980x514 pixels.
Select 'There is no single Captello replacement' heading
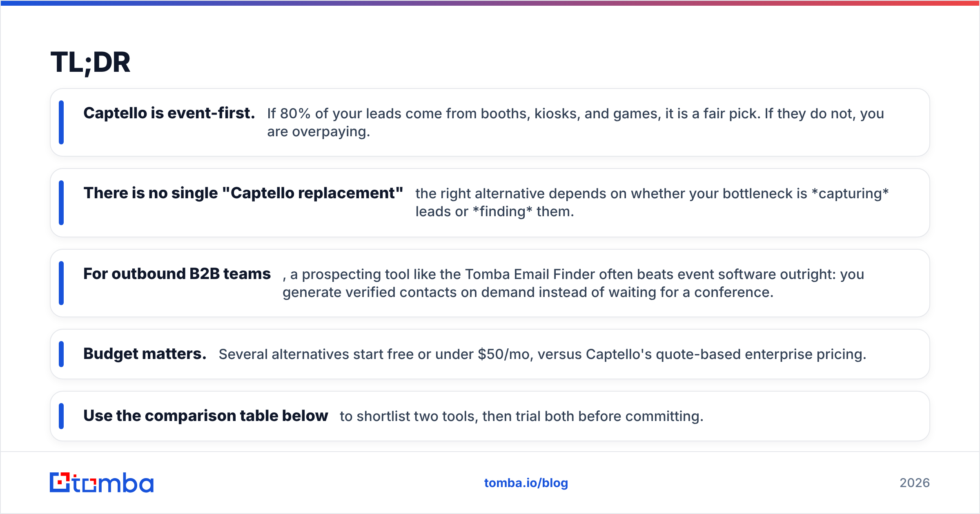click(x=243, y=193)
